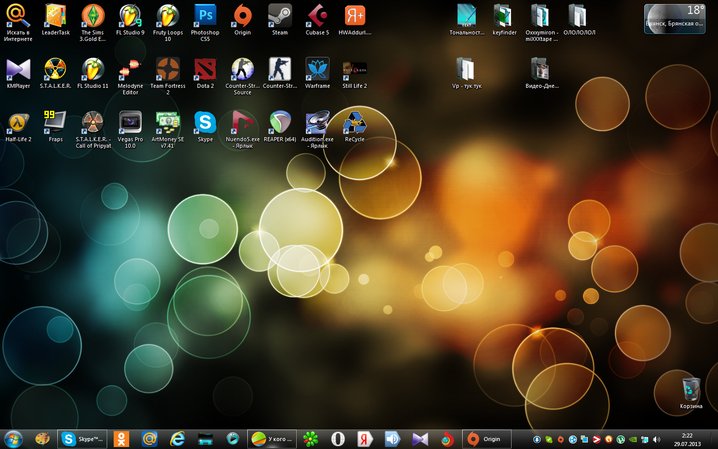The image size is (718, 449).
Task: Open the blue speaker taskbar icon
Action: (392, 439)
